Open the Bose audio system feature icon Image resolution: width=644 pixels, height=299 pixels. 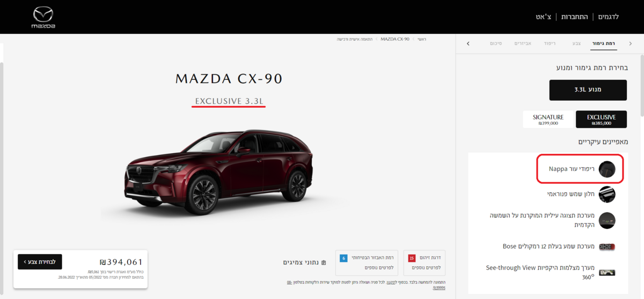click(607, 246)
